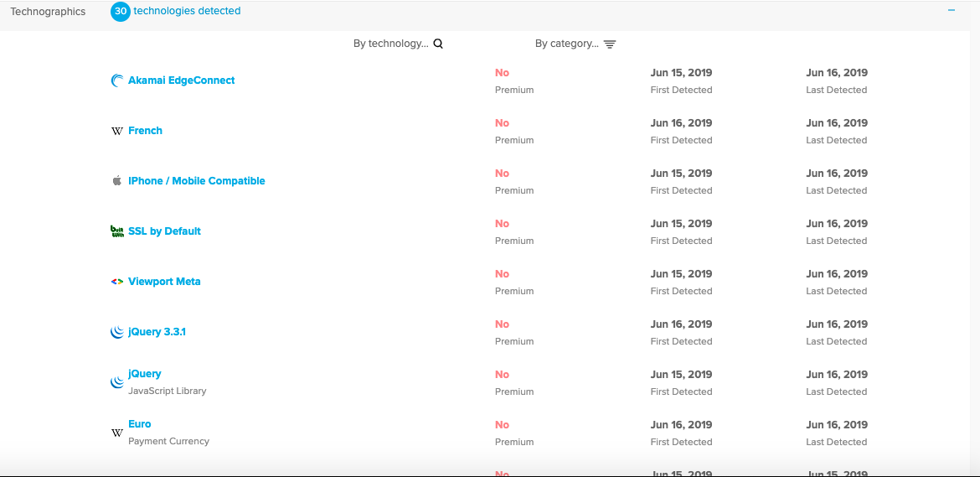Collapse the Technographics section with the minus button

click(x=952, y=10)
